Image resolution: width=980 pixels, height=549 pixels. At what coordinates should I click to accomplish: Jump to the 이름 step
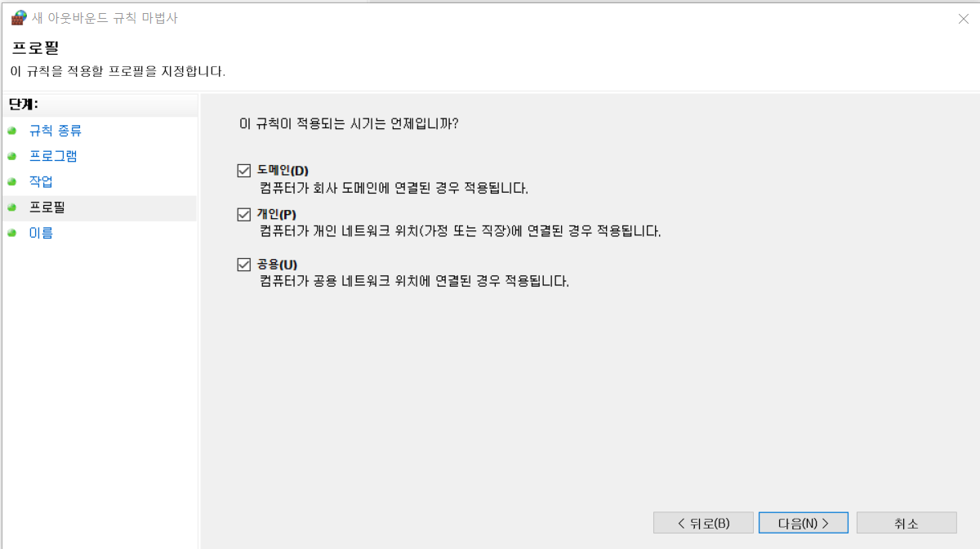41,233
